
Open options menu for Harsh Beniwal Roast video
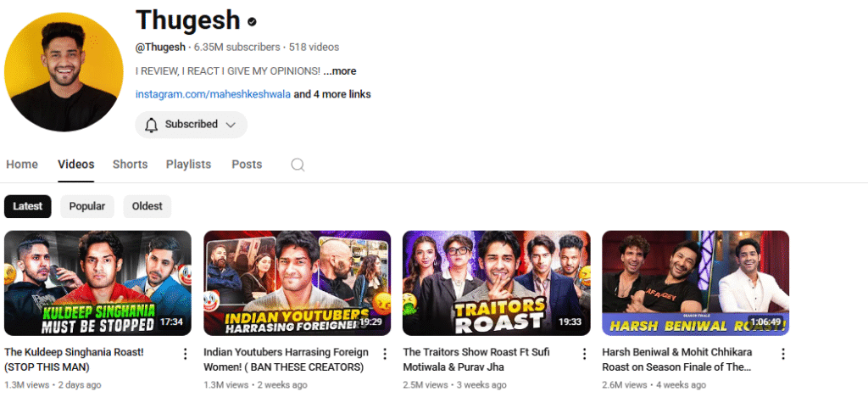(x=783, y=354)
